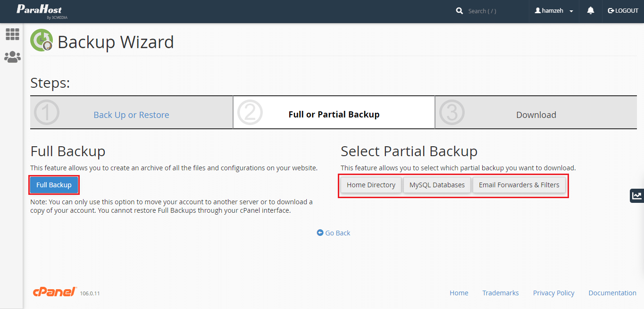This screenshot has width=644, height=309.
Task: Click the Backup Wizard green icon
Action: click(x=42, y=41)
